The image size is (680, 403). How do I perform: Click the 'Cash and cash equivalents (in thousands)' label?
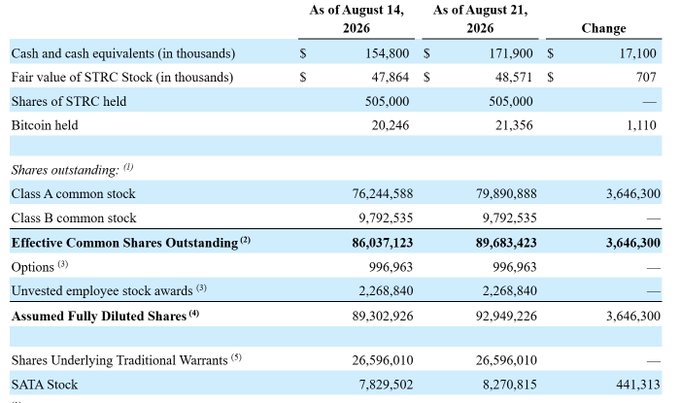[x=123, y=53]
